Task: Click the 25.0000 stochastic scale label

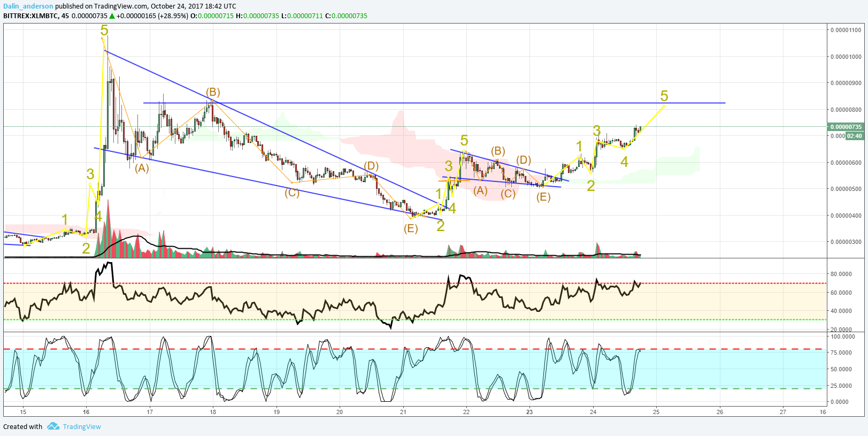Action: 841,386
